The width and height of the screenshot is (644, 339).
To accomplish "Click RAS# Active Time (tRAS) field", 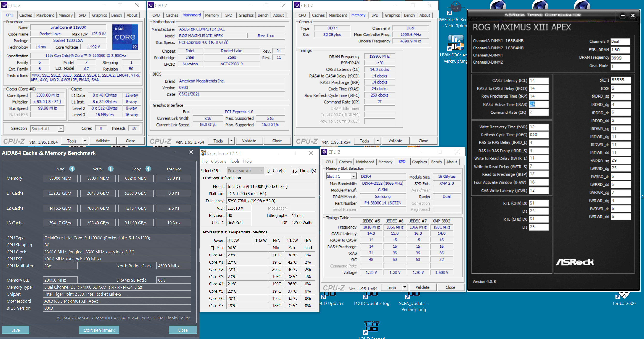I will pos(539,104).
